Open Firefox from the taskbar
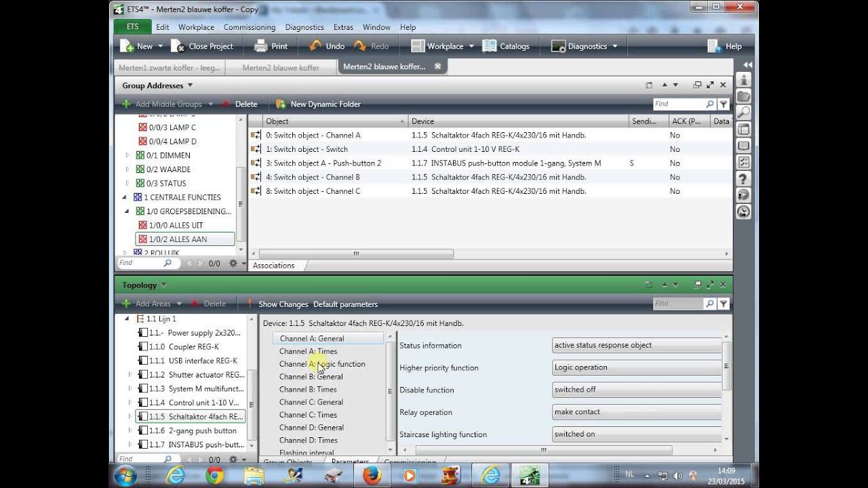This screenshot has height=488, width=868. coord(372,475)
